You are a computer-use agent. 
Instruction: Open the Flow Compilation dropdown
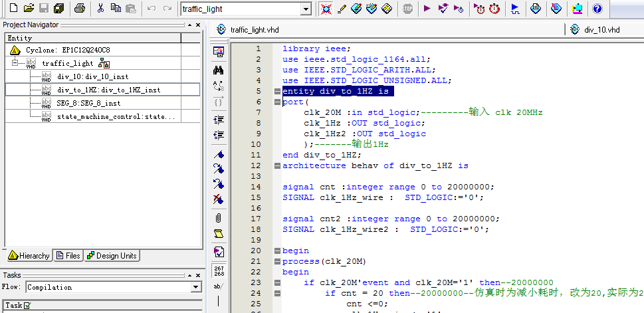(195, 287)
